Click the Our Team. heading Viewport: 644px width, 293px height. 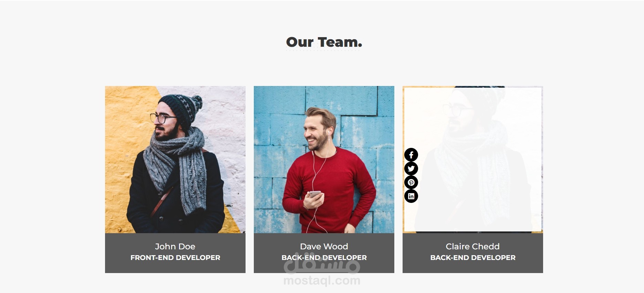click(324, 42)
